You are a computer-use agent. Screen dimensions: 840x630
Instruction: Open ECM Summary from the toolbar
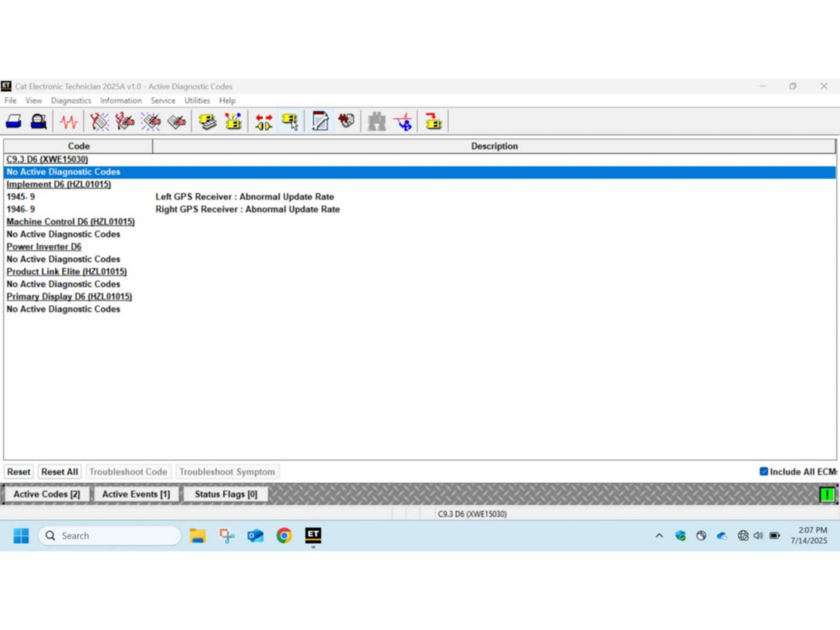[x=208, y=121]
